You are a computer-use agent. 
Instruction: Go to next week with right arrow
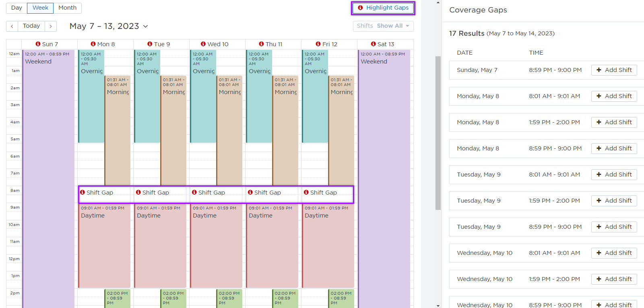pyautogui.click(x=51, y=26)
